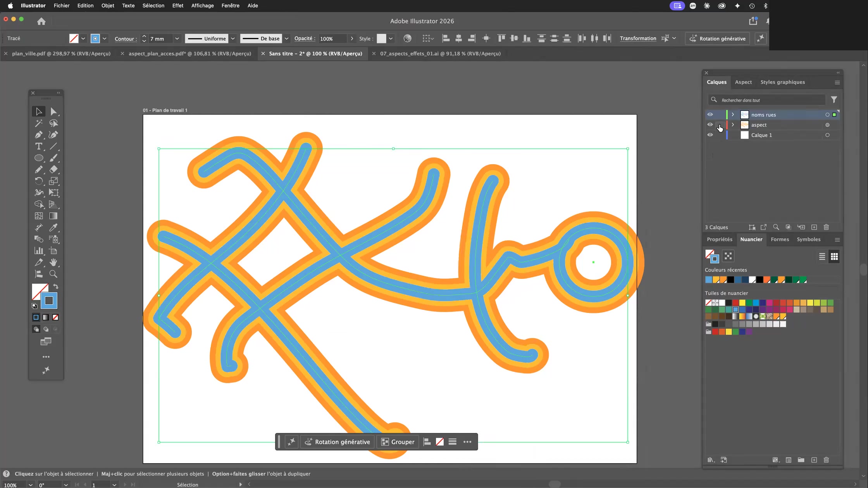The width and height of the screenshot is (868, 488).
Task: Open the Objet menu
Action: pyautogui.click(x=108, y=5)
